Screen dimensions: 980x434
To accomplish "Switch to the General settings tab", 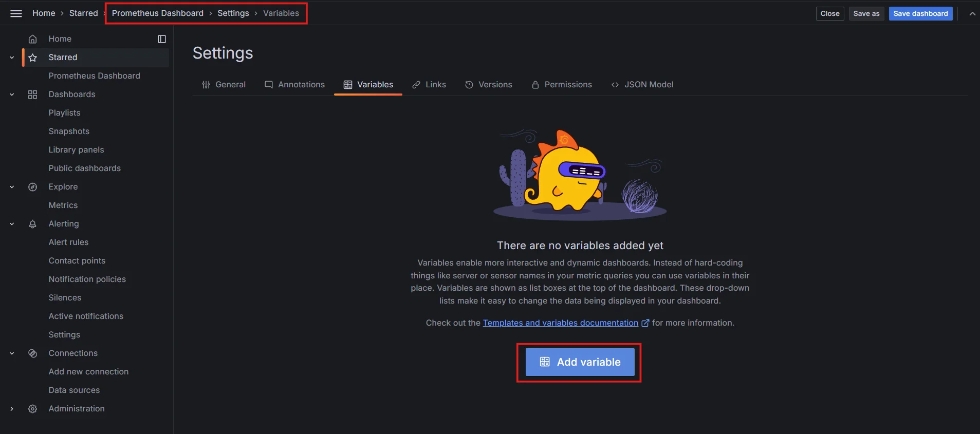I will click(224, 85).
